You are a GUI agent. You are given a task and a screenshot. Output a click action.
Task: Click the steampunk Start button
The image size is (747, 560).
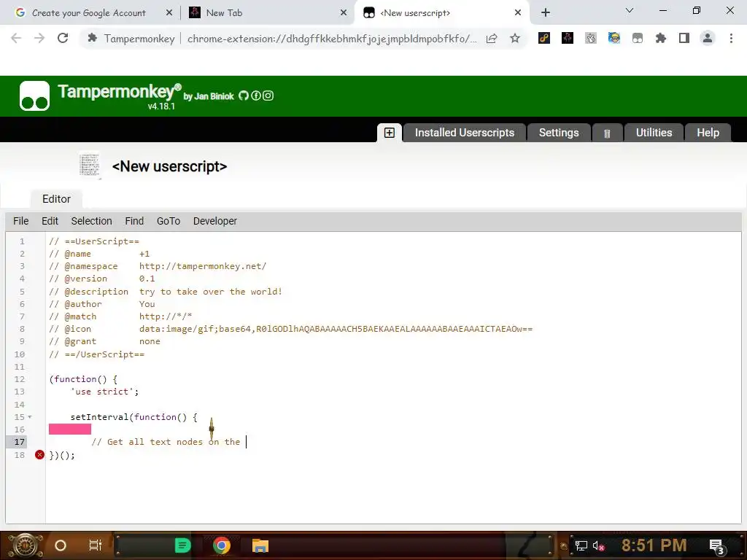tap(26, 545)
